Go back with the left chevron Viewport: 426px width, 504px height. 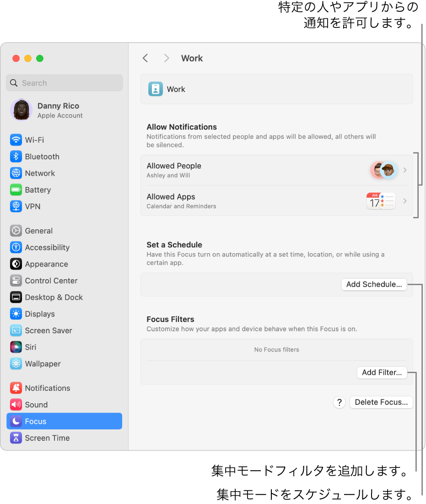point(145,58)
